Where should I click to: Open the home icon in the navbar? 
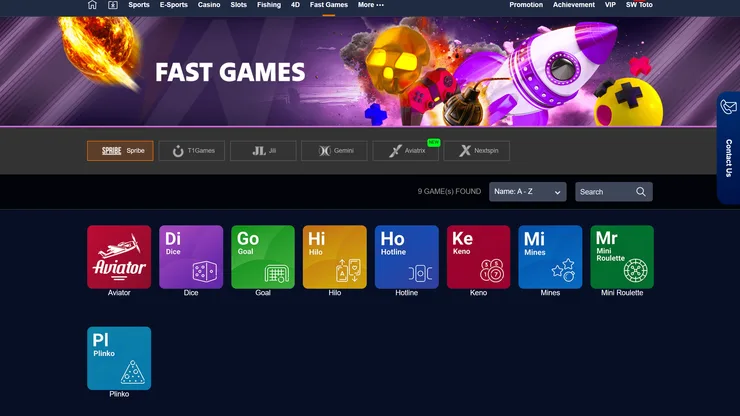point(92,5)
